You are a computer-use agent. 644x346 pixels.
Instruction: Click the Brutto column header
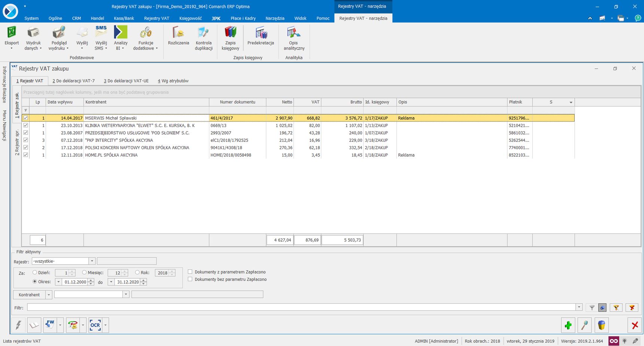(342, 102)
